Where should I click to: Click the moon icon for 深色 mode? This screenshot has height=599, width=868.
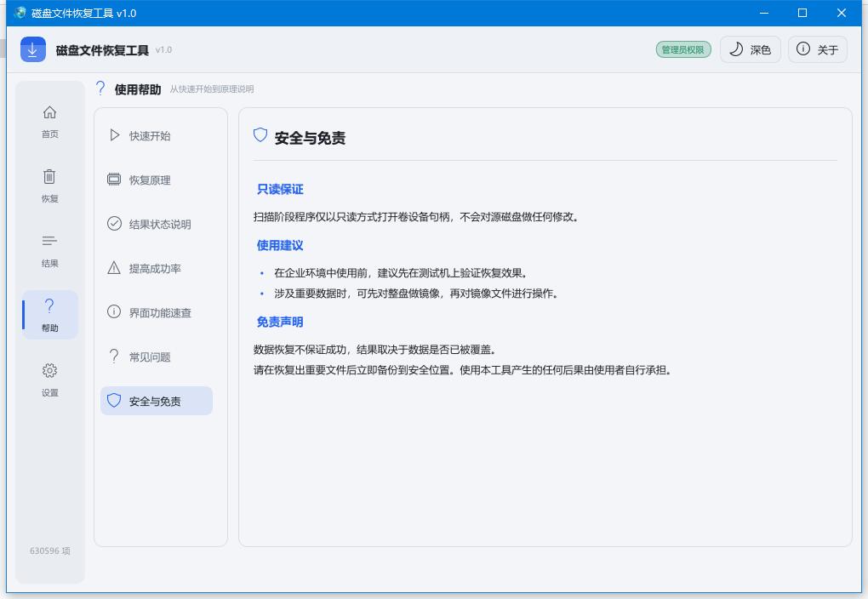[736, 49]
